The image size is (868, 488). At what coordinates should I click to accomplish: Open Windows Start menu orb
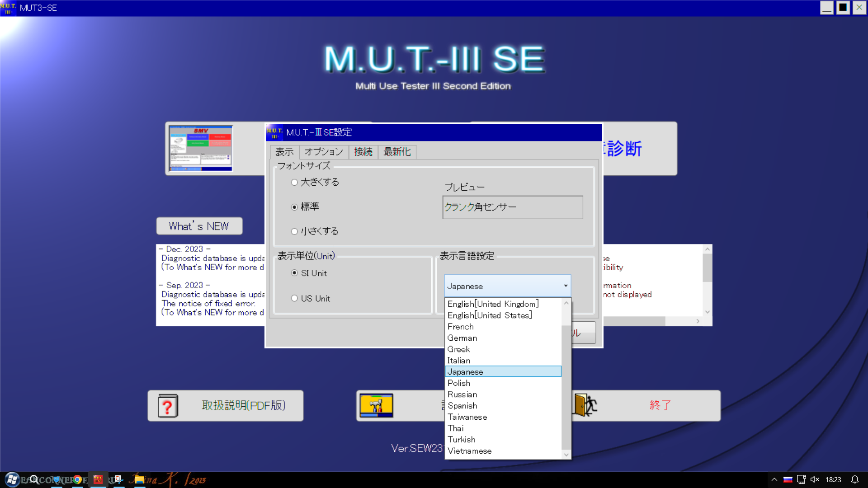(12, 479)
